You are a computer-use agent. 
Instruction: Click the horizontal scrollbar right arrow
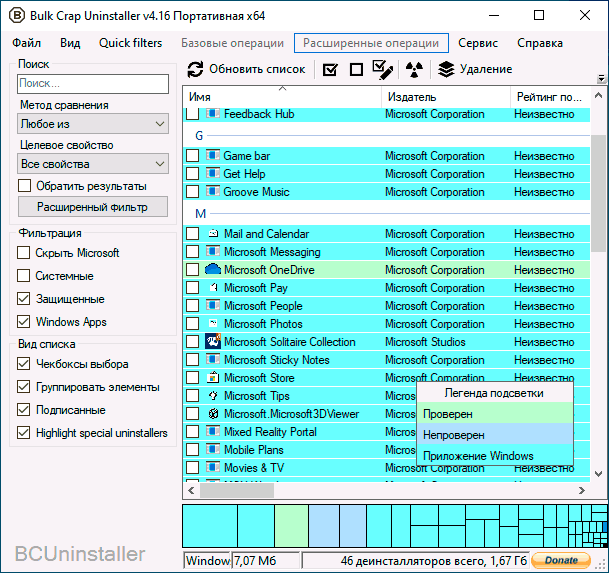coord(581,490)
